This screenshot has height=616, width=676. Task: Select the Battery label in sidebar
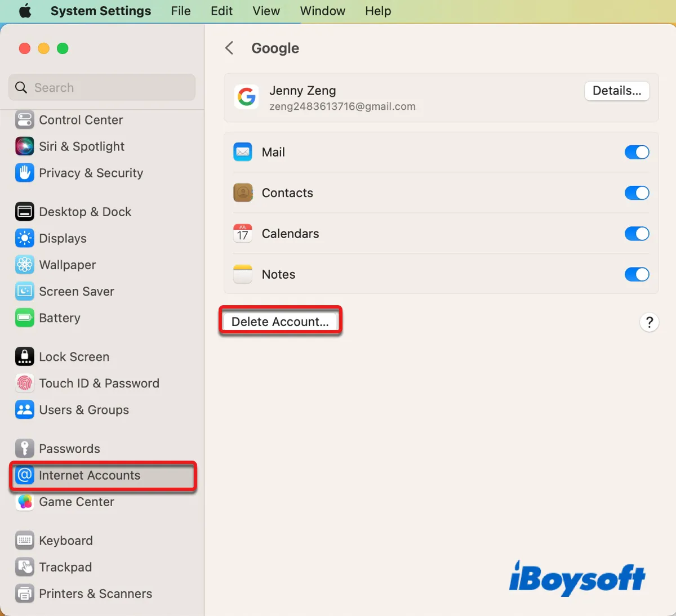[x=60, y=318]
